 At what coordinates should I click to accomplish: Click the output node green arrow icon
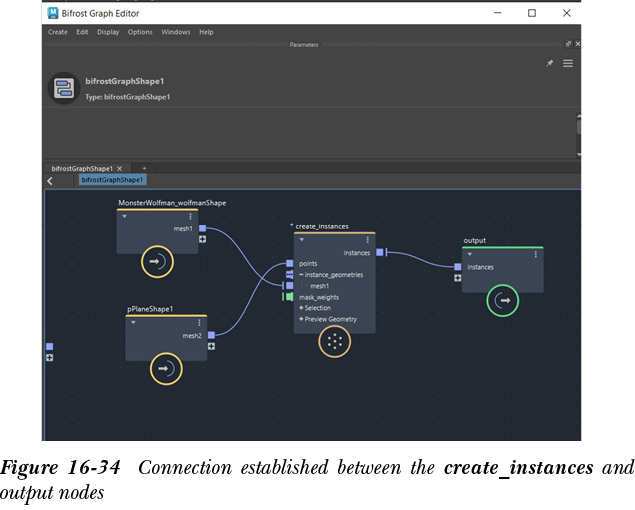504,300
